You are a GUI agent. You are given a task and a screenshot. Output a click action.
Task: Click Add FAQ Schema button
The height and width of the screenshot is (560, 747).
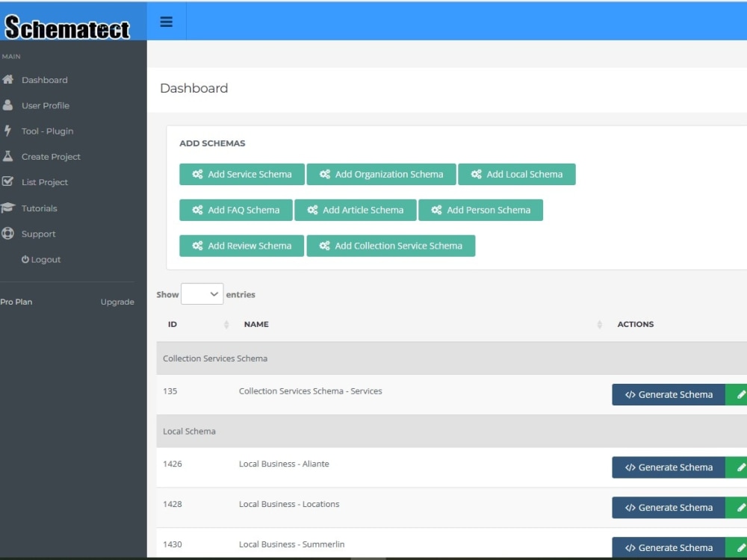tap(236, 210)
